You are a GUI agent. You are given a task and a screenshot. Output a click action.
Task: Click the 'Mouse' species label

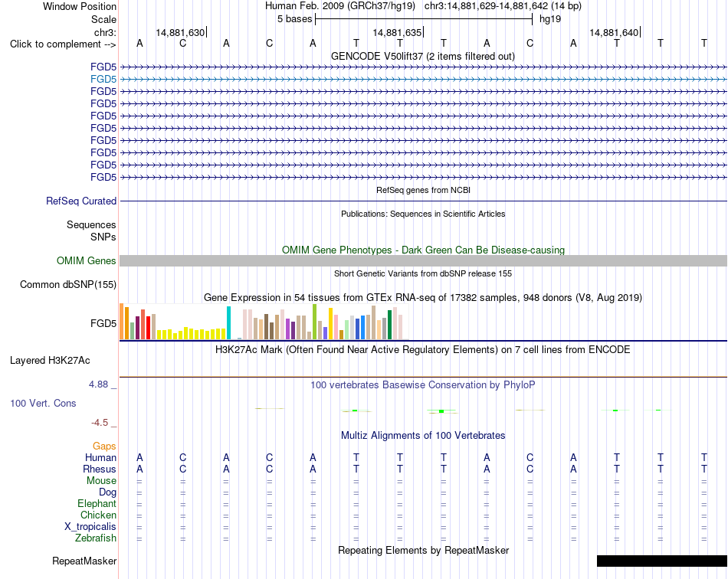tap(101, 481)
